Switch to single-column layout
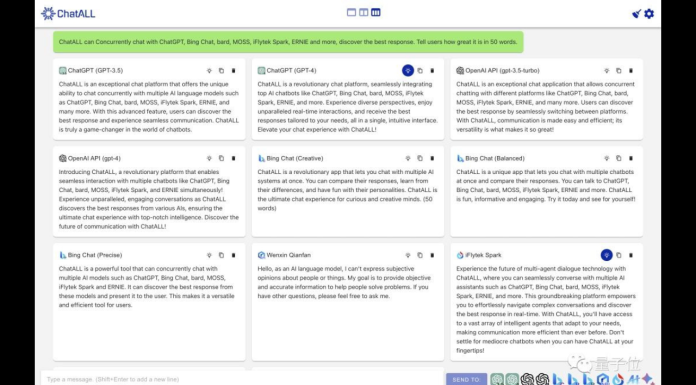This screenshot has height=385, width=696. 351,12
